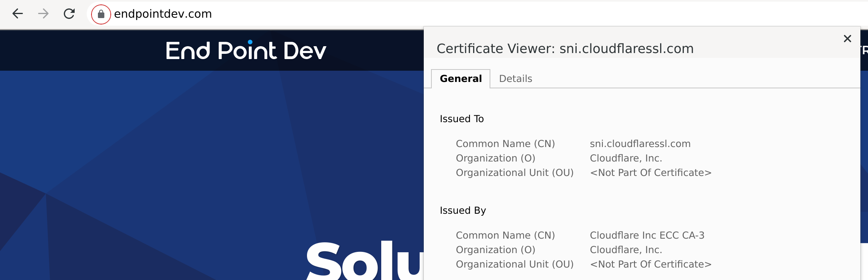Image resolution: width=868 pixels, height=280 pixels.
Task: Click the Issued By section heading
Action: (463, 211)
